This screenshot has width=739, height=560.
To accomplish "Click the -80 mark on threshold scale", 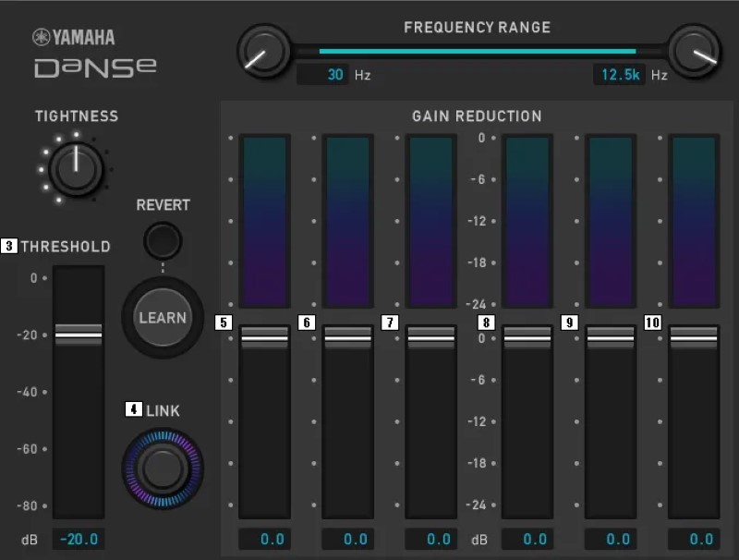I will click(x=27, y=505).
